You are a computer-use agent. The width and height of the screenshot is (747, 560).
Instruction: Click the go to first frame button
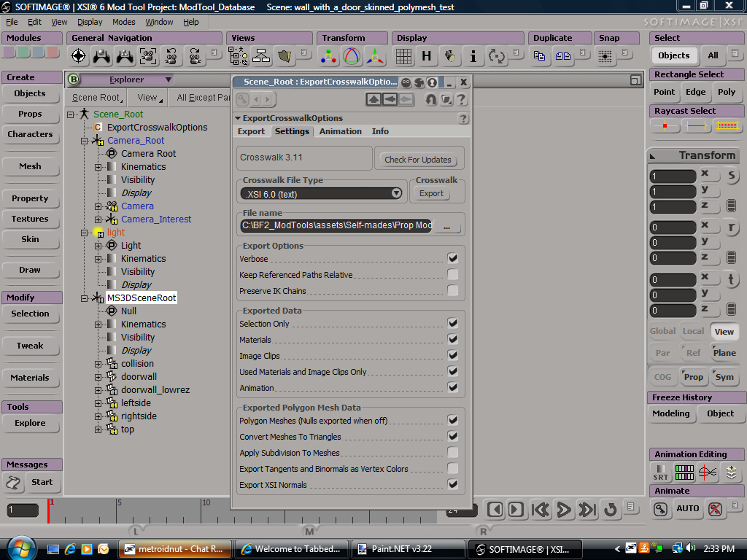coord(540,510)
